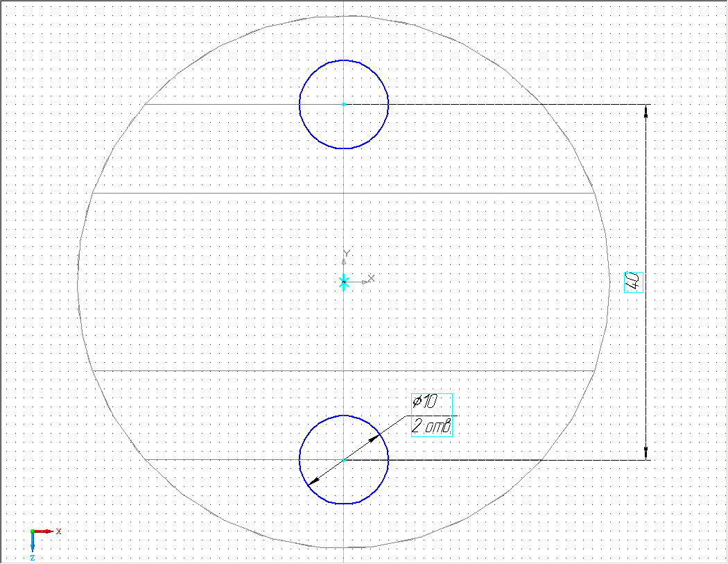Select the diagonal diameter dimension arrow line
This screenshot has width=728, height=564.
344,461
